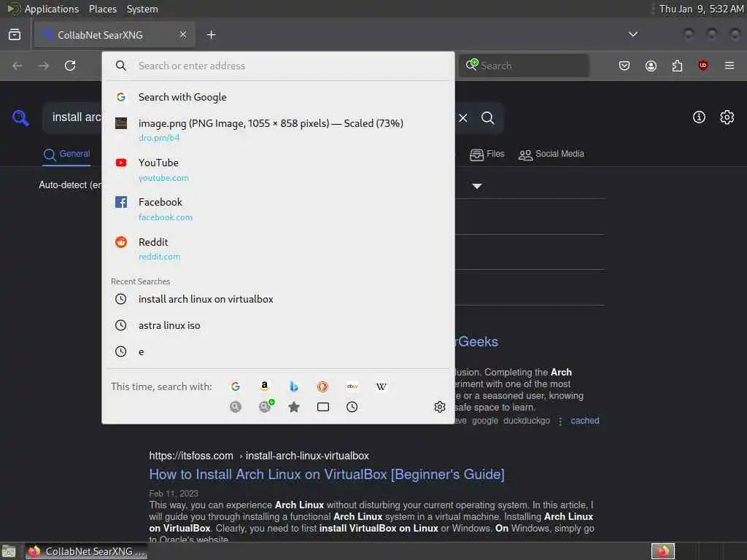
Task: Open the Places menu
Action: point(103,9)
